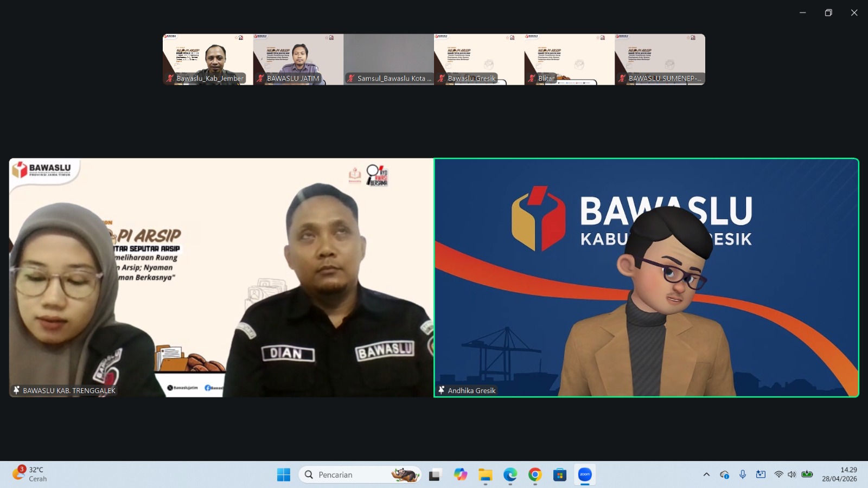Close the Zoom meeting window
This screenshot has height=488, width=868.
tap(854, 12)
